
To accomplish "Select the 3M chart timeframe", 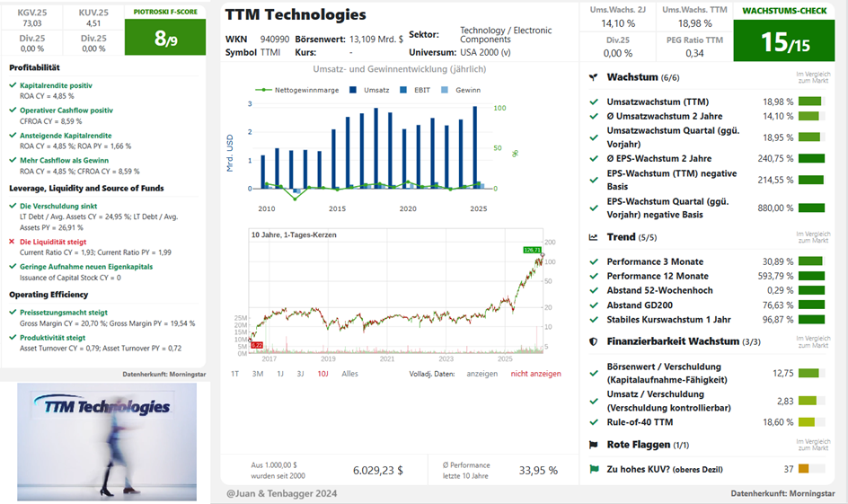I will point(258,374).
